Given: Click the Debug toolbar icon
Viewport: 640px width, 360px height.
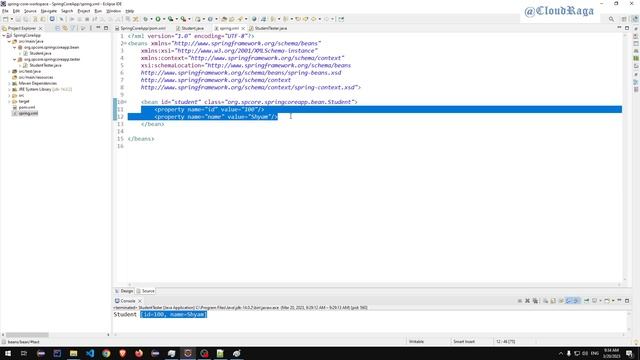Looking at the screenshot, I should (145, 19).
